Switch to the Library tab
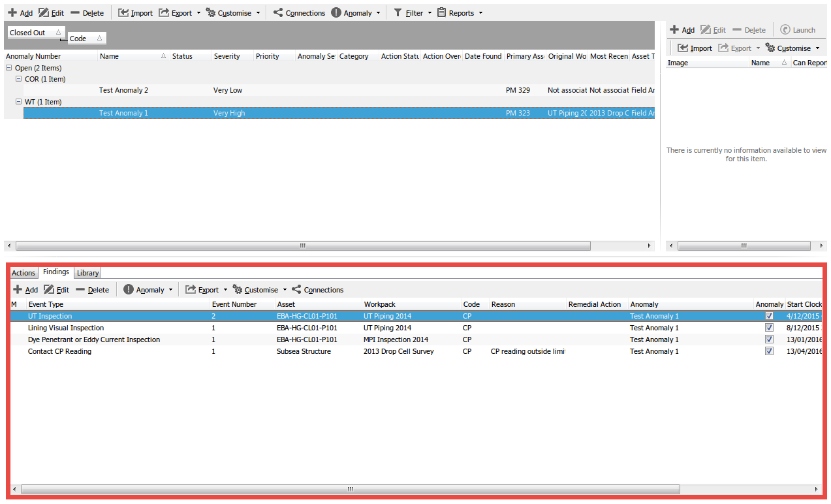Screen dimensions: 831x504 tap(87, 273)
